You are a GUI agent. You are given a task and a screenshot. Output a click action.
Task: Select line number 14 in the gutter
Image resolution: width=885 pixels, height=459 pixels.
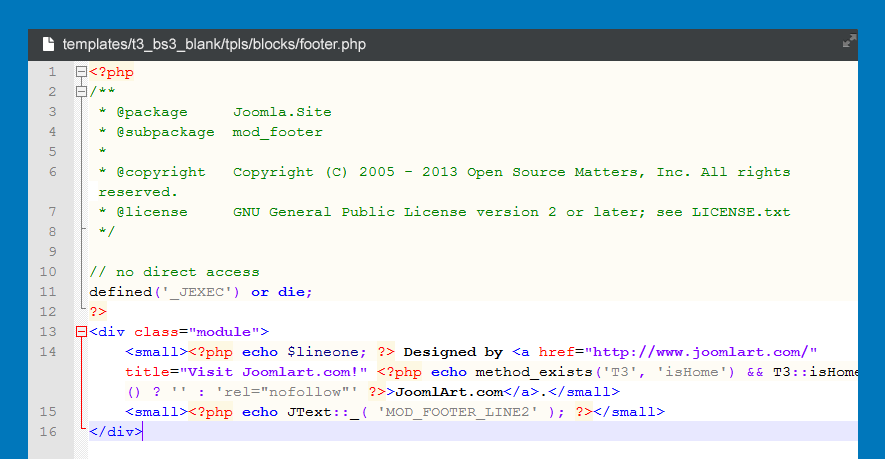tap(49, 352)
